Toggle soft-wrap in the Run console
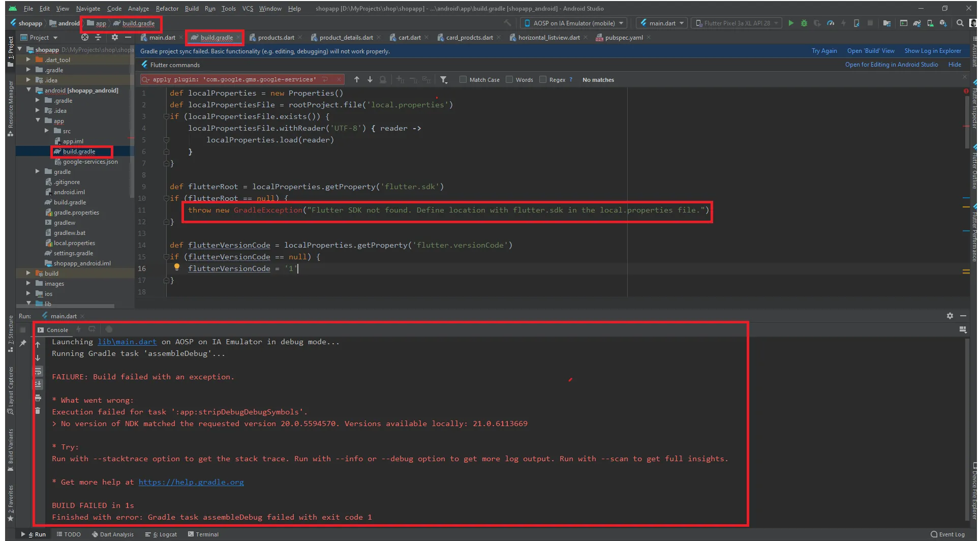980x541 pixels. [x=38, y=372]
